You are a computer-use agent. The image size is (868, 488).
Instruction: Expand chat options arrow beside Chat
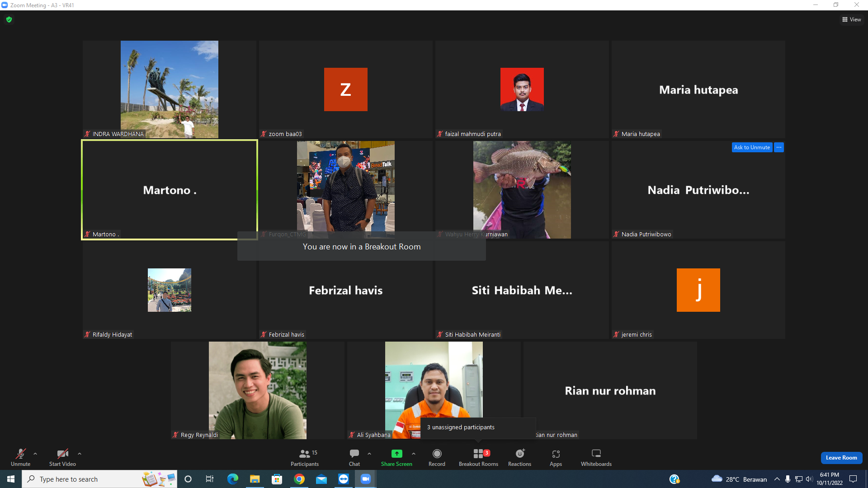tap(369, 454)
